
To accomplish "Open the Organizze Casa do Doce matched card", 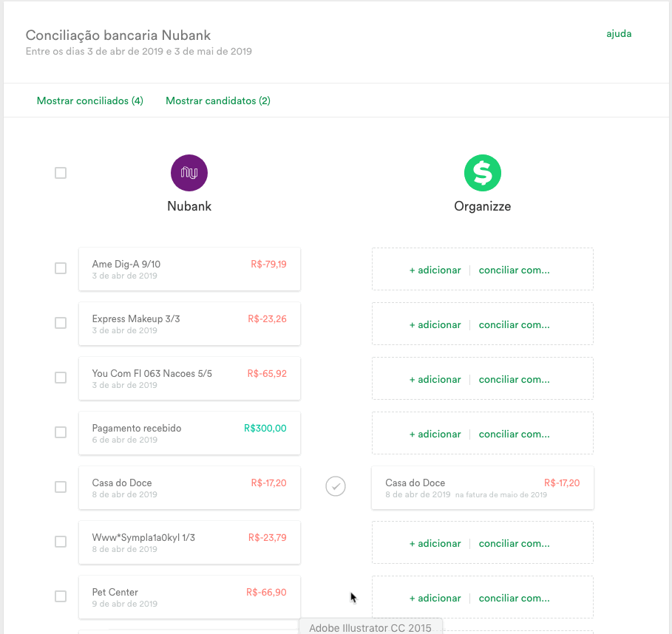I will pyautogui.click(x=483, y=488).
